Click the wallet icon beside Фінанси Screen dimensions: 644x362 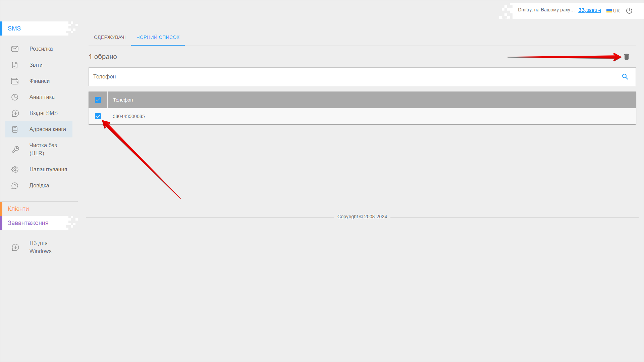click(x=15, y=81)
